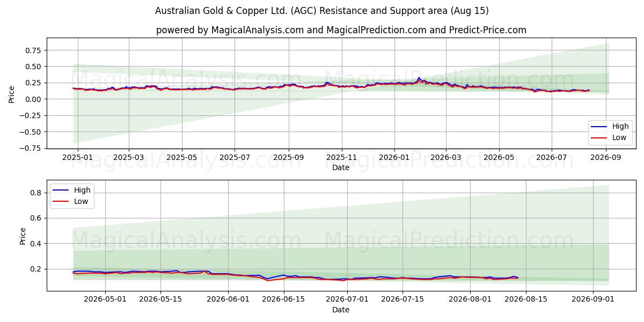The width and height of the screenshot is (644, 322).
Task: Click the '0.6' tick on lower chart
Action: click(36, 218)
